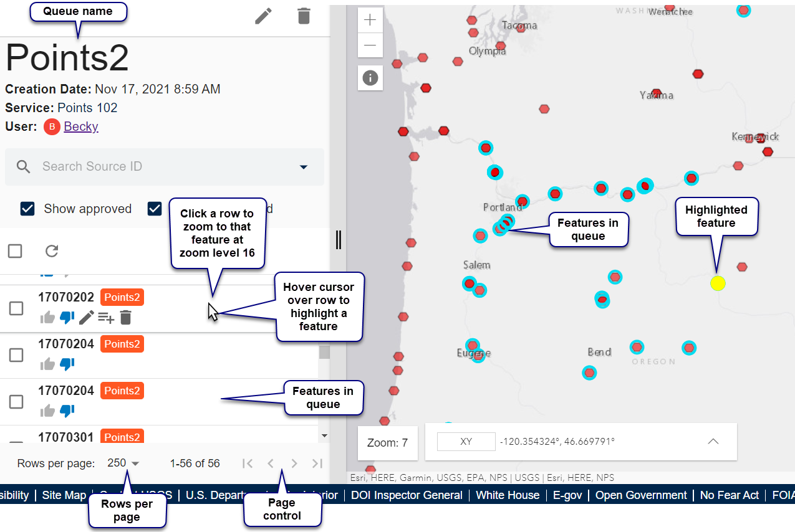Click the yellow highlighted feature on the map

click(718, 283)
